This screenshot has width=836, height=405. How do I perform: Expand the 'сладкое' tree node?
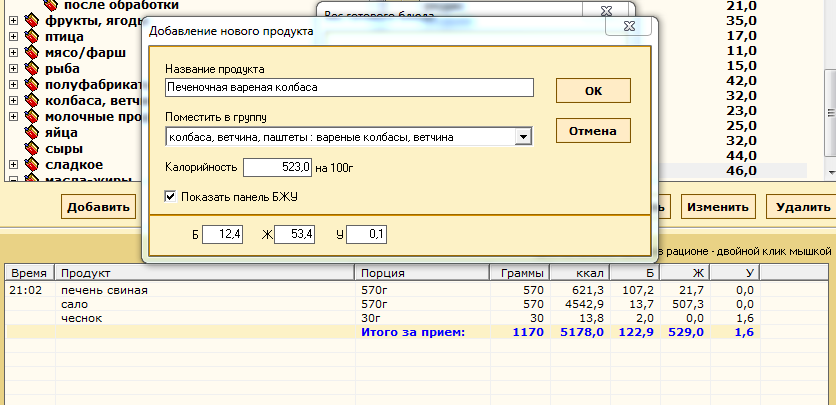(13, 165)
